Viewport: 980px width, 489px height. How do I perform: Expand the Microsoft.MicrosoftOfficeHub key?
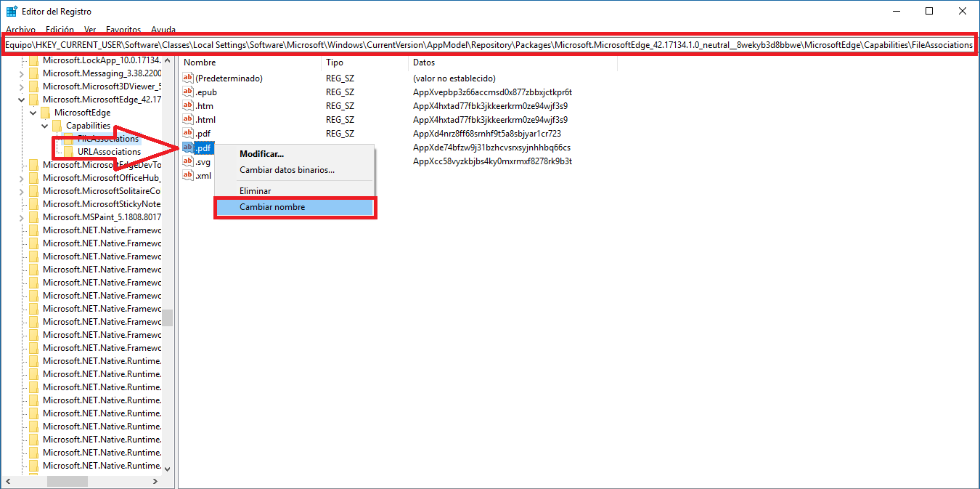tap(21, 178)
